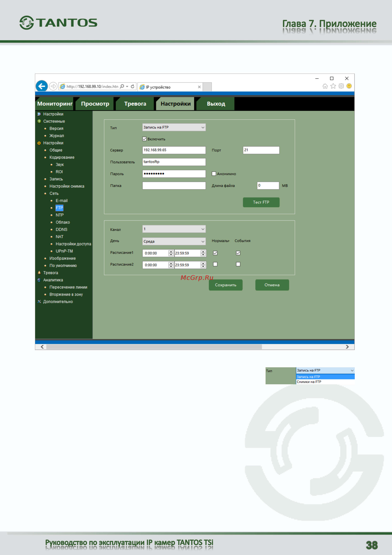
Task: Click the scrollbar left arrow
Action: [42, 347]
